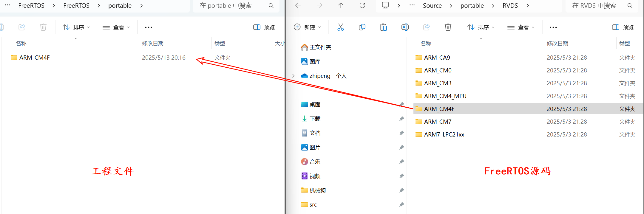Open See more menu in portable window toolbar
The image size is (644, 214).
(149, 27)
